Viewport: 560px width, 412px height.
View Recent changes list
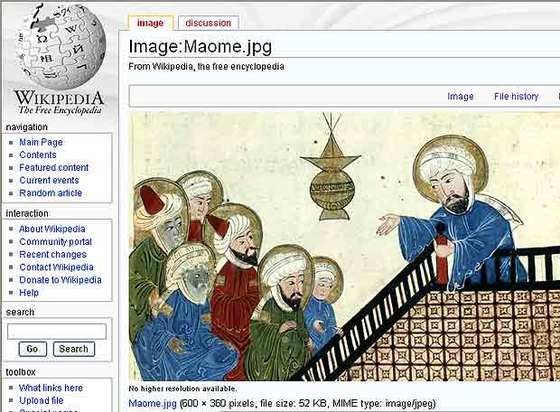[x=53, y=255]
